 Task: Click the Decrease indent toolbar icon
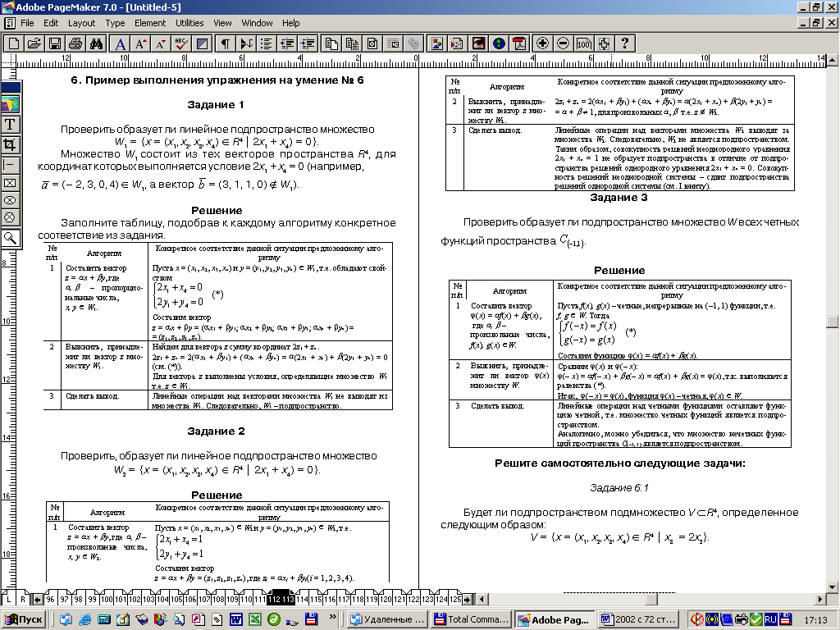coord(287,43)
